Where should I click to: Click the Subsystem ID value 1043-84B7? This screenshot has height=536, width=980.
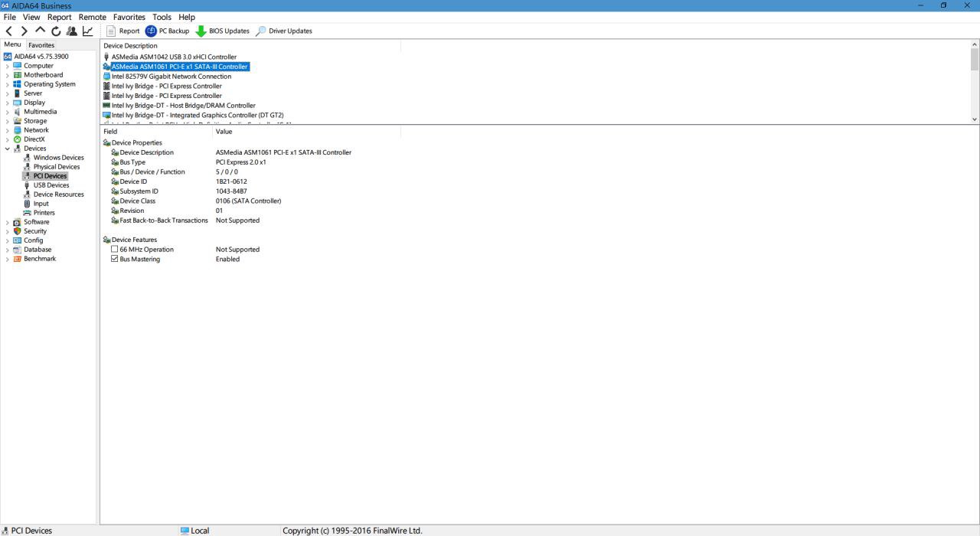click(x=231, y=191)
